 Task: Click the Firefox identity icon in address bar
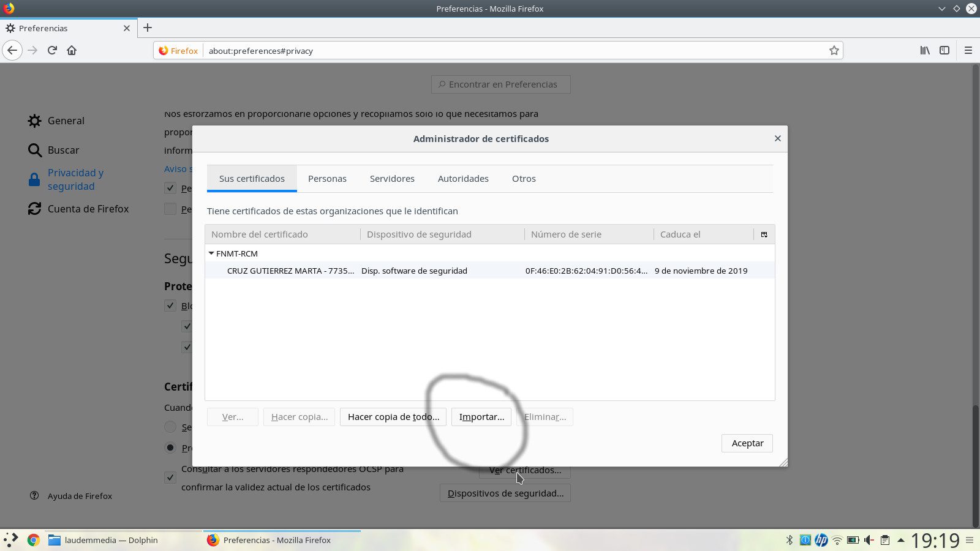(178, 51)
